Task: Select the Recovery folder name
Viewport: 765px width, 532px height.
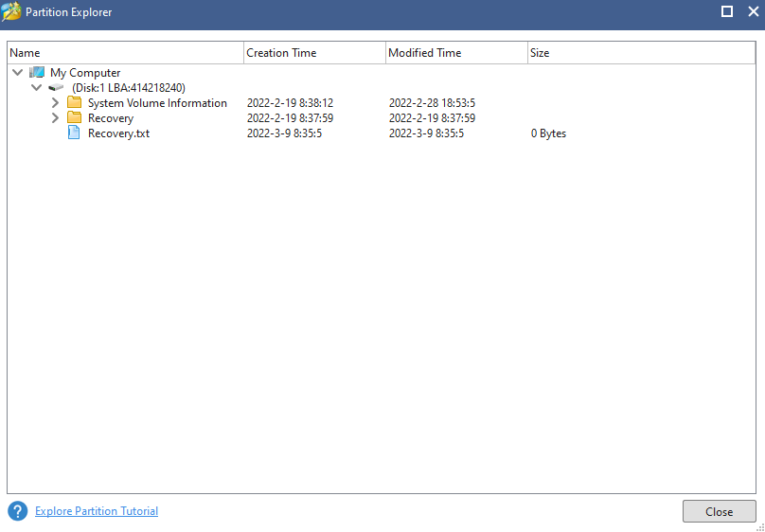Action: click(111, 118)
